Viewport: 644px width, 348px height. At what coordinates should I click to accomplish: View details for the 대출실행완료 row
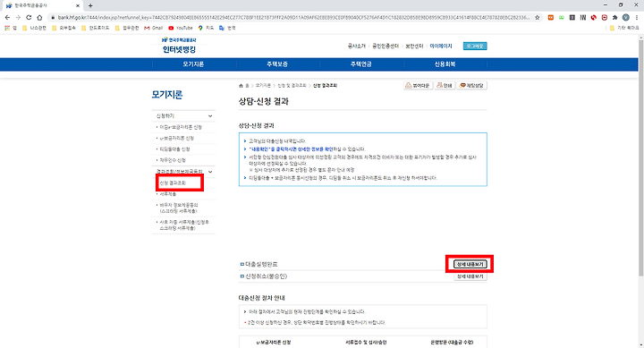pyautogui.click(x=470, y=264)
